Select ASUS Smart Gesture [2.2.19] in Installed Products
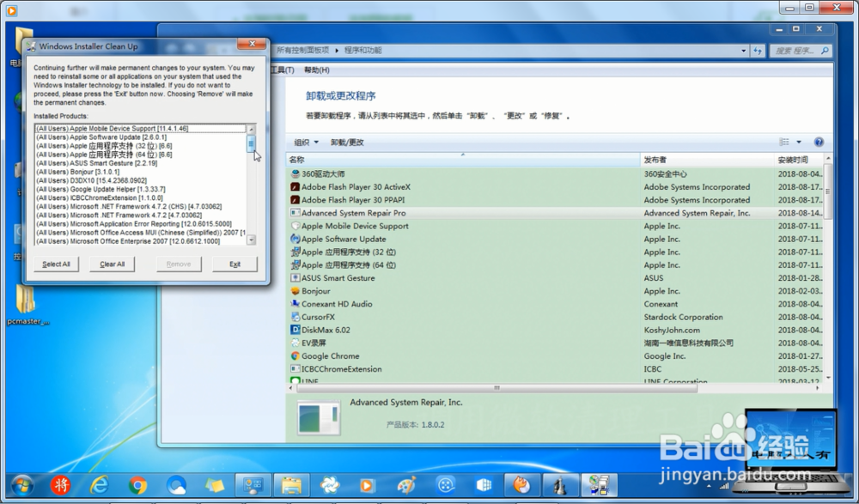The height and width of the screenshot is (504, 859). [141, 163]
